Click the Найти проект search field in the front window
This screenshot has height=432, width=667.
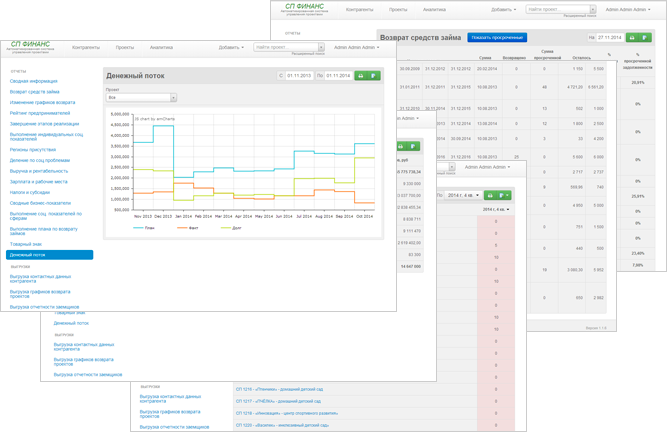click(x=286, y=47)
